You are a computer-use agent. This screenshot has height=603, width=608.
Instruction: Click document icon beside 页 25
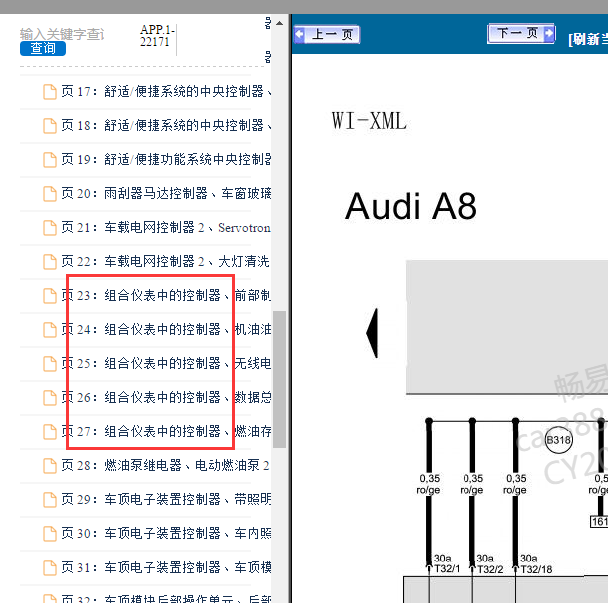[50, 364]
